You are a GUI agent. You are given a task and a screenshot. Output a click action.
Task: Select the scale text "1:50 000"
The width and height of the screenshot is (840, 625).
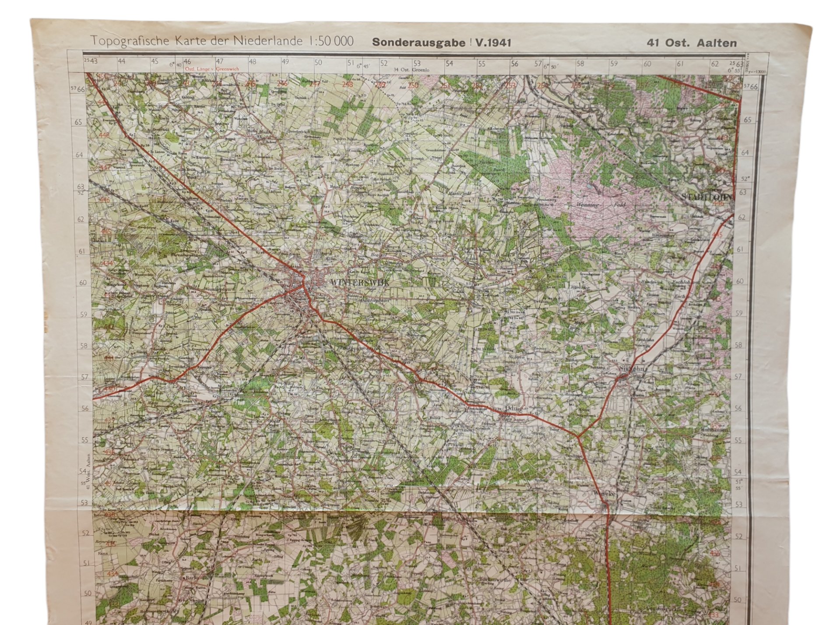[331, 41]
